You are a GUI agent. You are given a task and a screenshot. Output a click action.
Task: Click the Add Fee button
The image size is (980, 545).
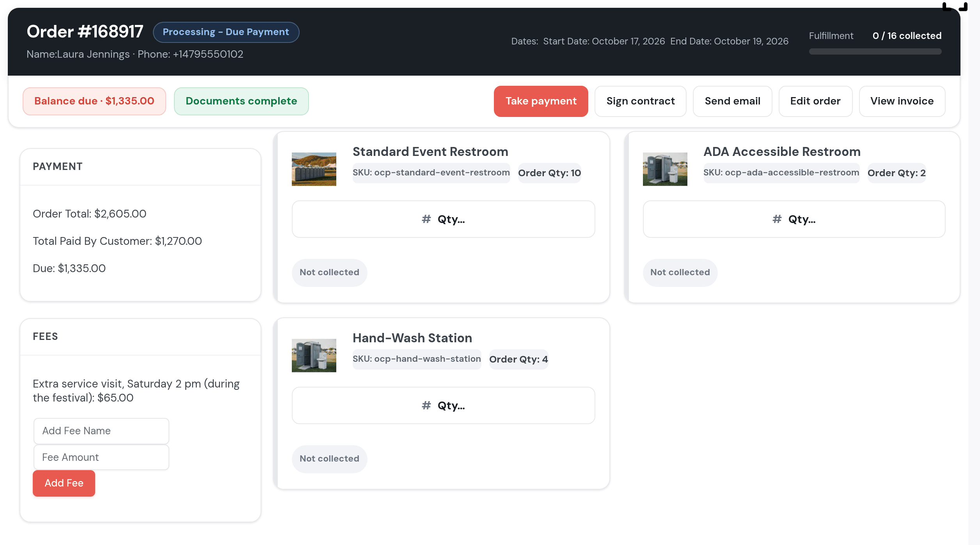click(64, 483)
